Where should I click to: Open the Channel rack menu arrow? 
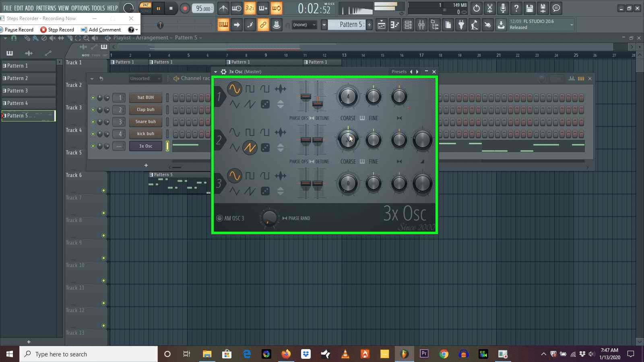tap(92, 78)
